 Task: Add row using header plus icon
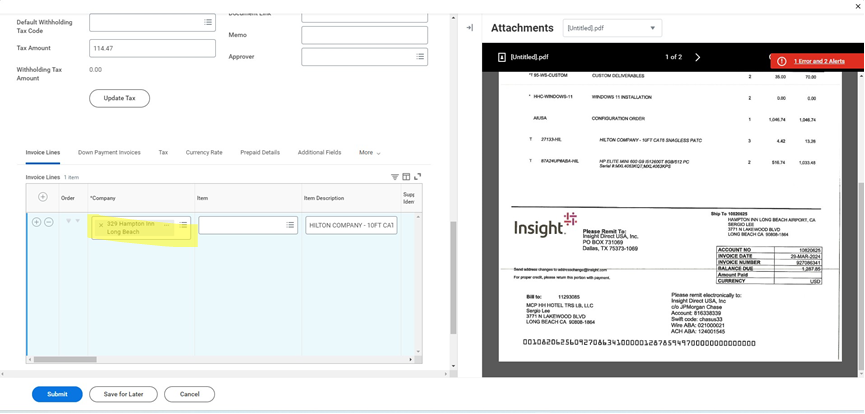click(42, 197)
